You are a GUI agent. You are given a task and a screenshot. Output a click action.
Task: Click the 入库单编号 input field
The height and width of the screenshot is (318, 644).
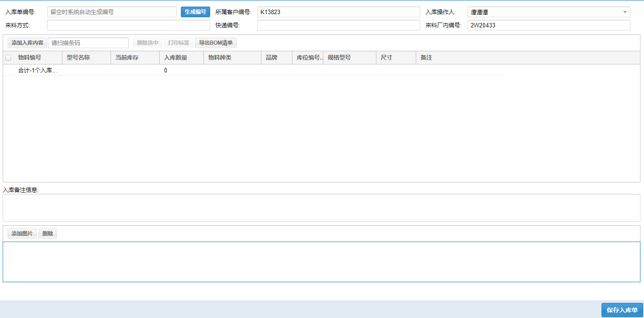point(111,12)
